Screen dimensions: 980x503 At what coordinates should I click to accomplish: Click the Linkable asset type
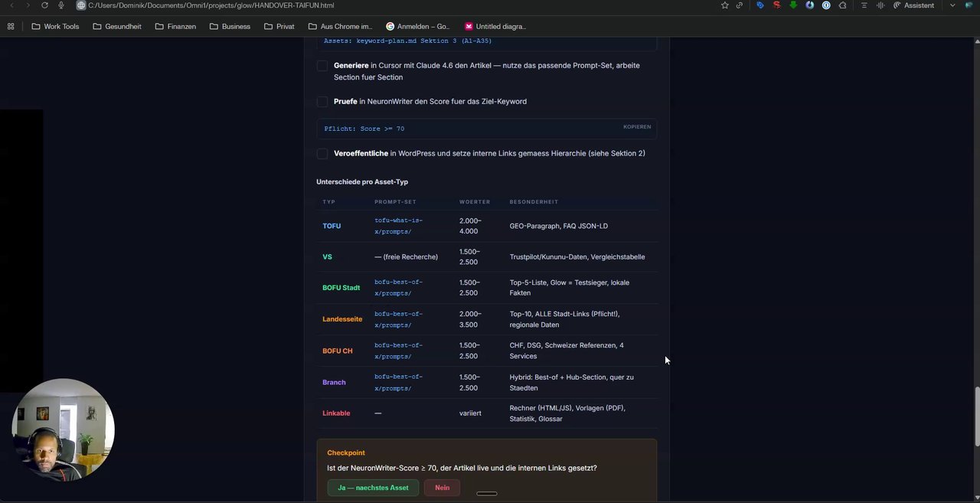(336, 413)
